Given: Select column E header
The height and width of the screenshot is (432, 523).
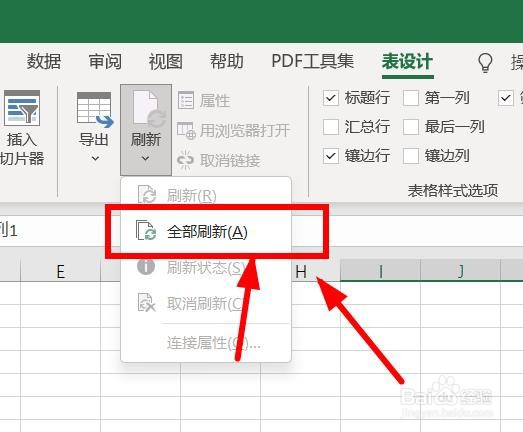Looking at the screenshot, I should (60, 272).
